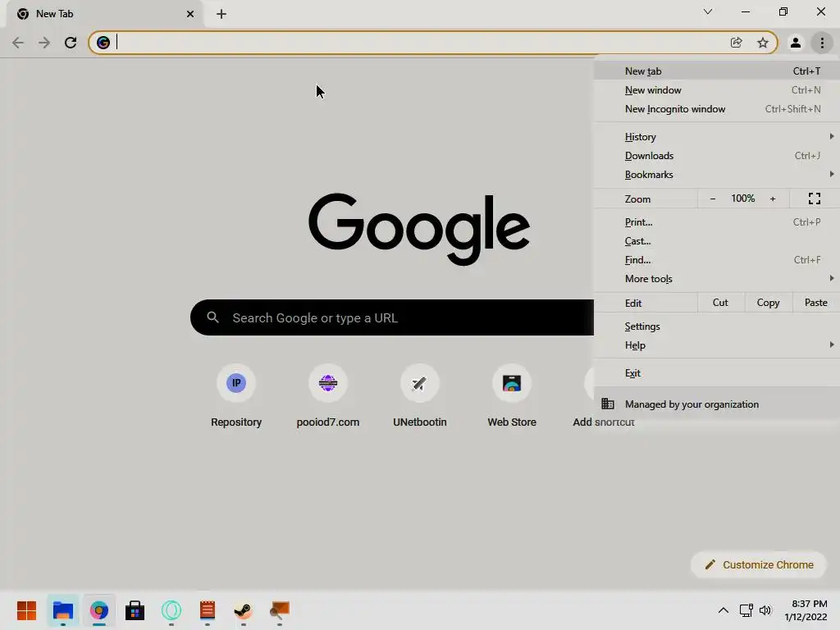Image resolution: width=840 pixels, height=630 pixels.
Task: Close the New Tab tab
Action: point(190,14)
